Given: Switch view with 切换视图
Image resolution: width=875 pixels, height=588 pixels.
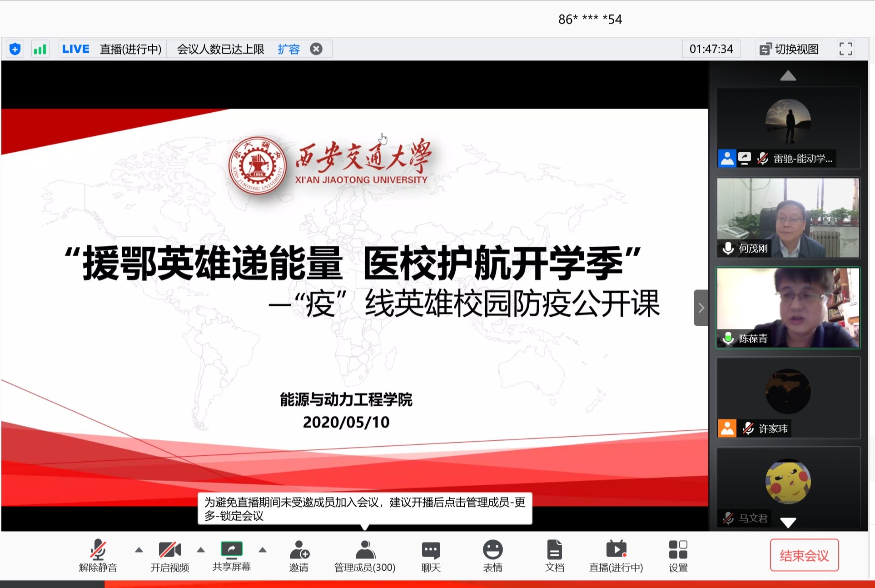Looking at the screenshot, I should pyautogui.click(x=790, y=49).
